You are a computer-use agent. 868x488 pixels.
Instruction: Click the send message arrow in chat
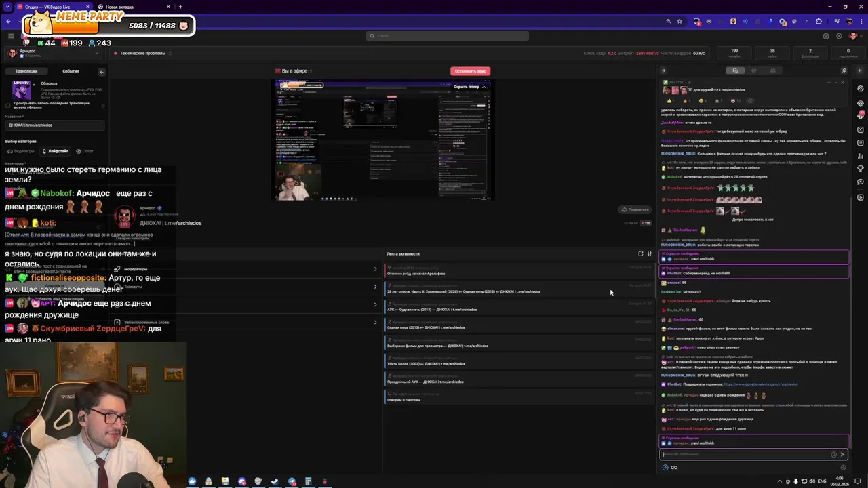842,455
